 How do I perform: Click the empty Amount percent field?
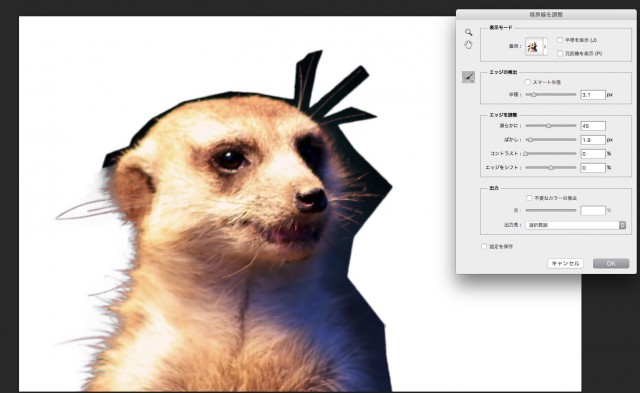pos(593,211)
